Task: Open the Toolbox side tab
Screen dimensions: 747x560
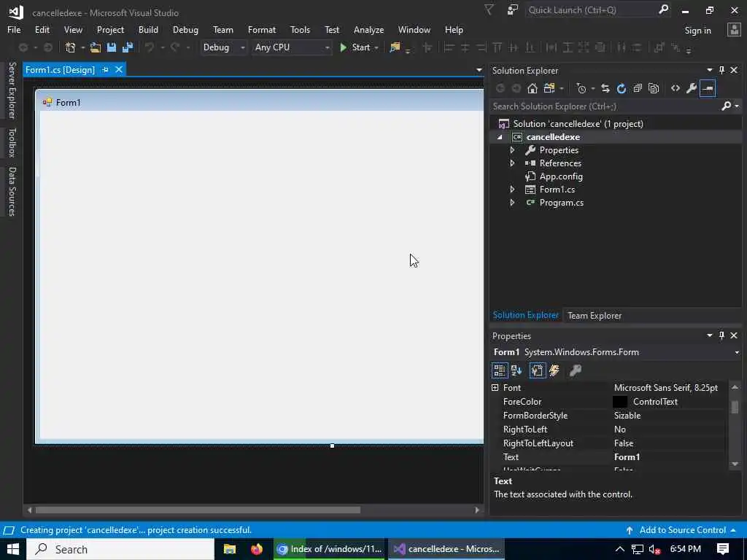Action: (x=12, y=142)
